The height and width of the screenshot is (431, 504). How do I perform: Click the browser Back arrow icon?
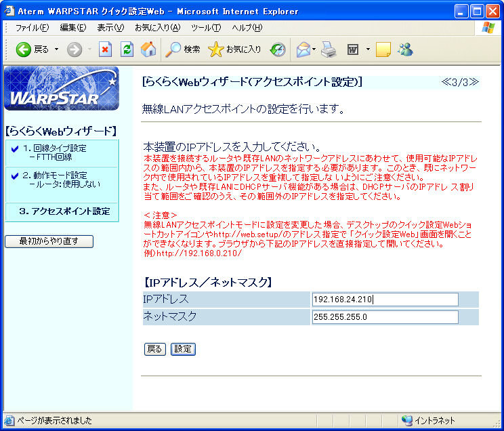[24, 49]
